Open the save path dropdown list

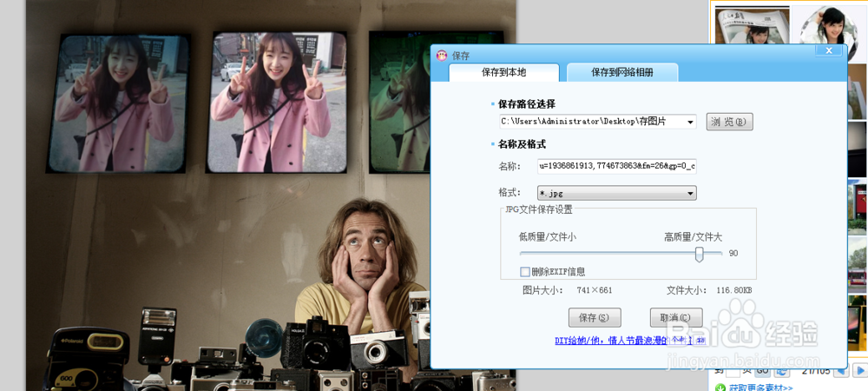pos(690,122)
